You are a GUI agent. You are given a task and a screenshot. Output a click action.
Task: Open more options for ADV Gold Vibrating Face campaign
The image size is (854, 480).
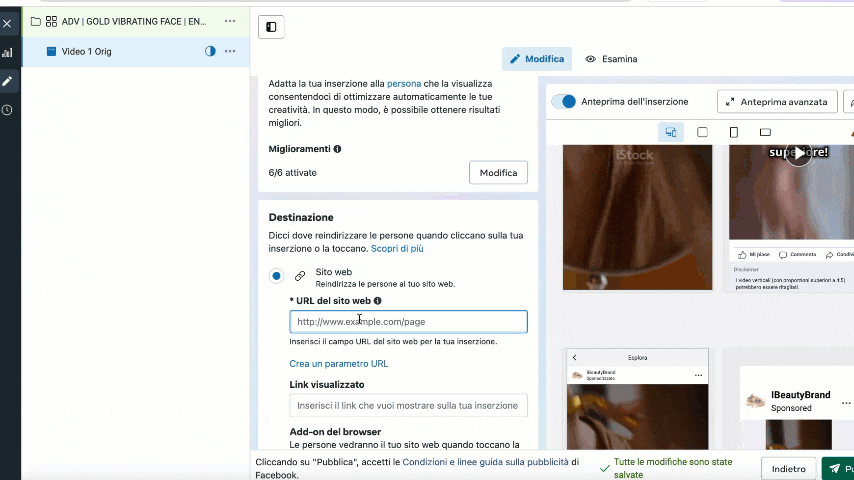coord(230,21)
